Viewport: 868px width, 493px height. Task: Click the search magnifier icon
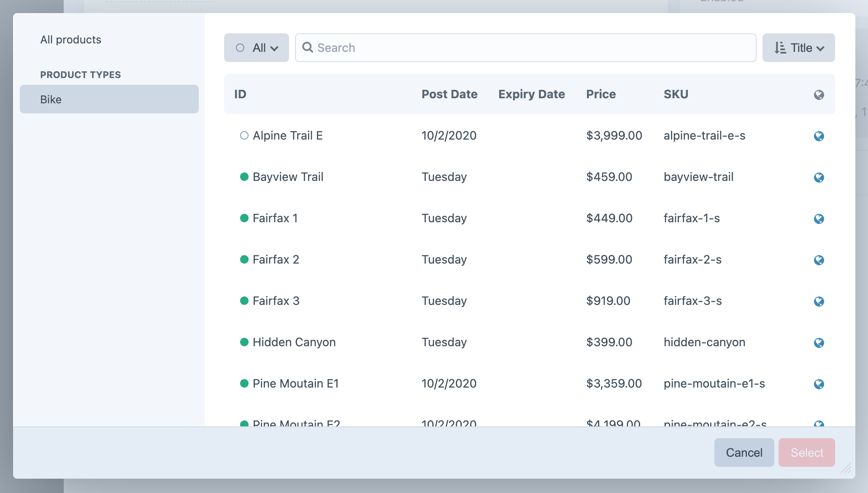[308, 47]
